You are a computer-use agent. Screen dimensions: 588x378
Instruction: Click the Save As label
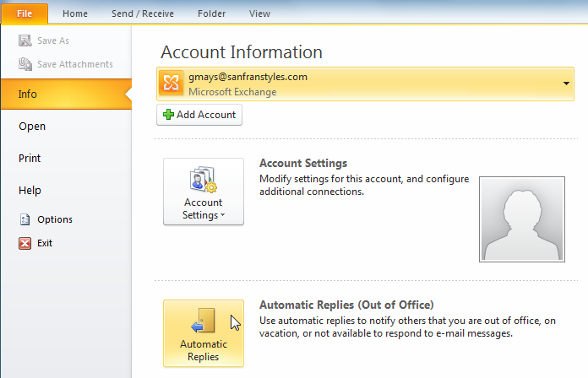pyautogui.click(x=53, y=40)
